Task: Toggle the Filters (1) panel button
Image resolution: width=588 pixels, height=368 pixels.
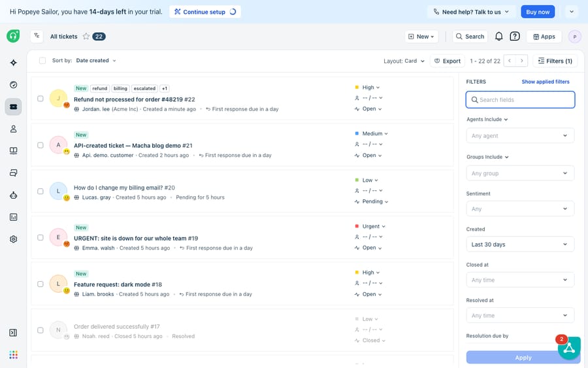Action: point(555,61)
